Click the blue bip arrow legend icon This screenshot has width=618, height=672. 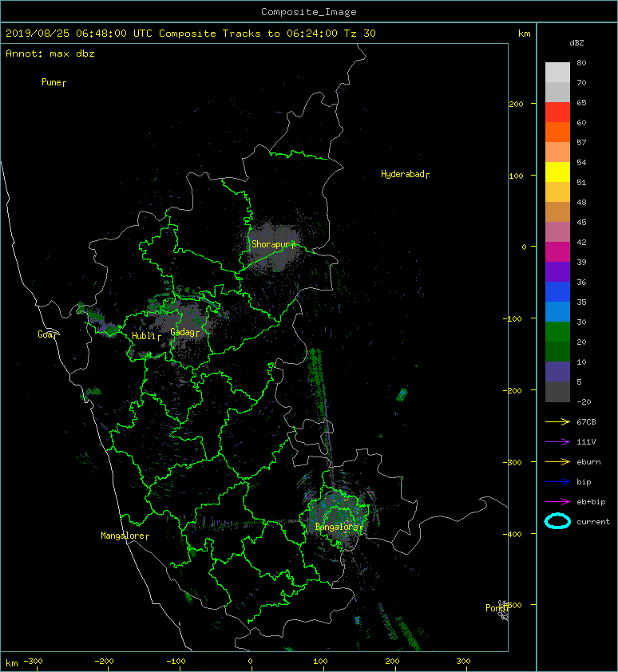557,482
